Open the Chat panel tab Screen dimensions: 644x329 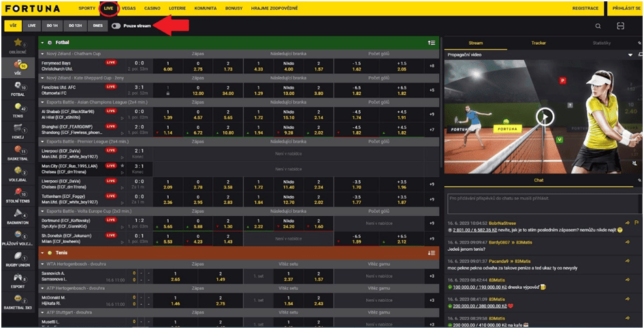pyautogui.click(x=539, y=180)
